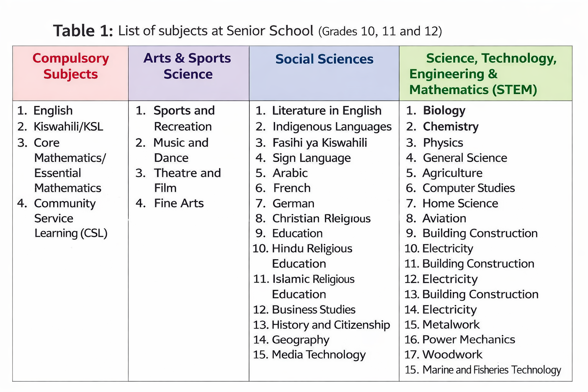Click the Arts & Sports Science header
The width and height of the screenshot is (588, 392).
click(187, 66)
